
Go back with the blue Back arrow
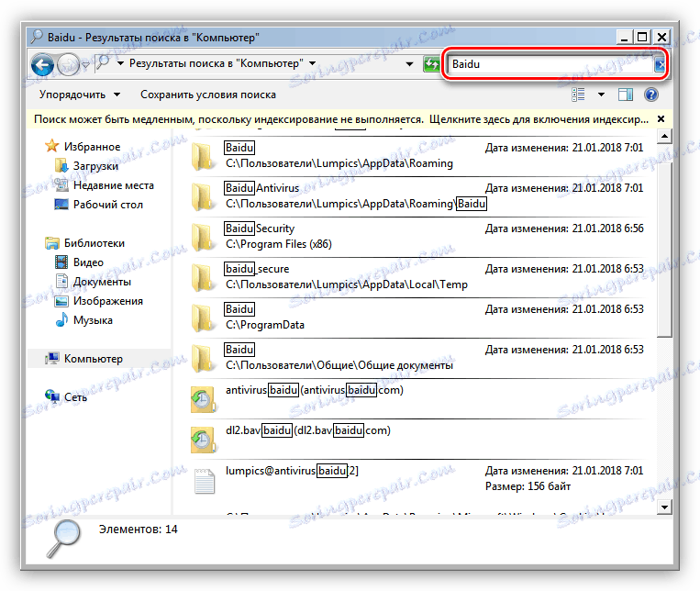pyautogui.click(x=42, y=65)
